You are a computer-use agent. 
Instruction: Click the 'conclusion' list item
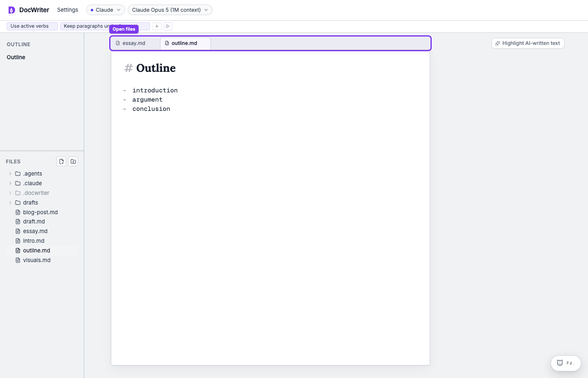151,109
